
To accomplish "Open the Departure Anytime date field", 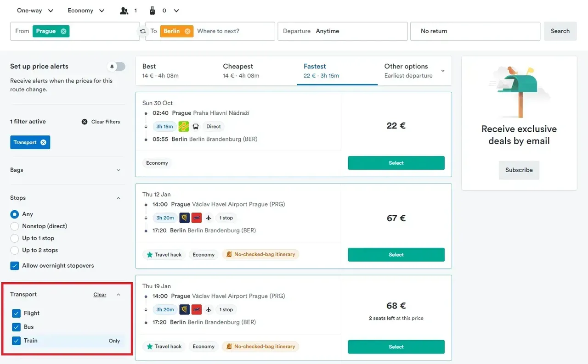I will pyautogui.click(x=342, y=31).
